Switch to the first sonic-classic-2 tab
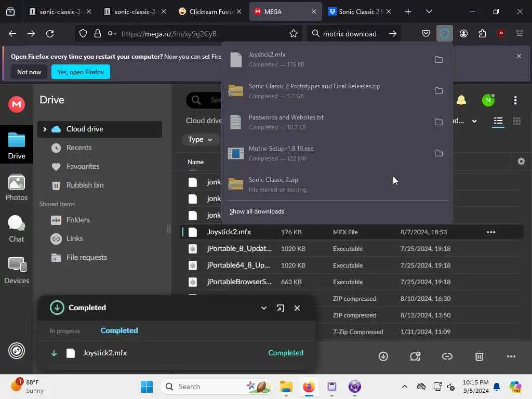The width and height of the screenshot is (532, 399). pos(60,11)
